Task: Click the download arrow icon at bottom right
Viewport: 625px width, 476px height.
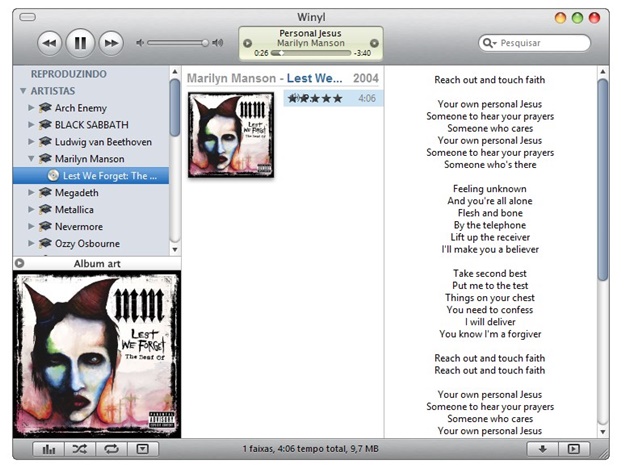Action: coord(542,449)
